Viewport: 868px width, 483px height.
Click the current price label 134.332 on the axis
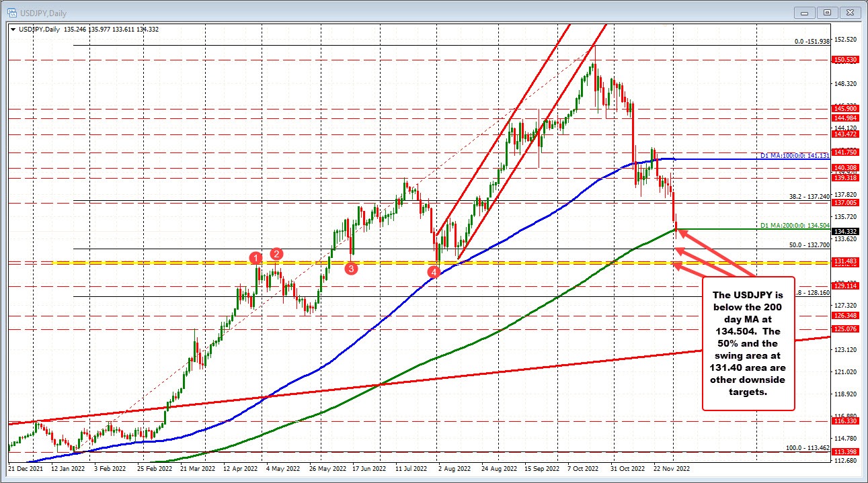click(846, 230)
